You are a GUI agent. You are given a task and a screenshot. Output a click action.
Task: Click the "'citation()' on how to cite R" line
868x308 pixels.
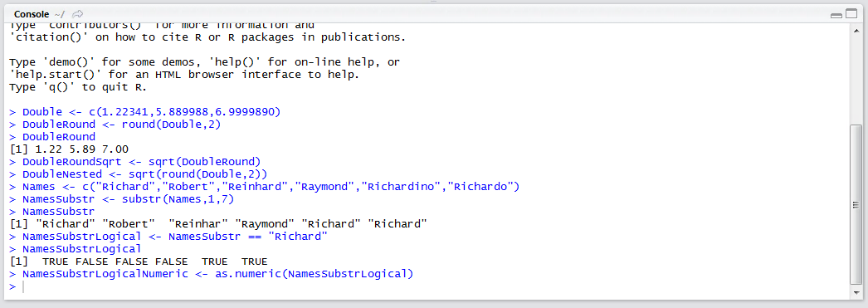coord(207,37)
